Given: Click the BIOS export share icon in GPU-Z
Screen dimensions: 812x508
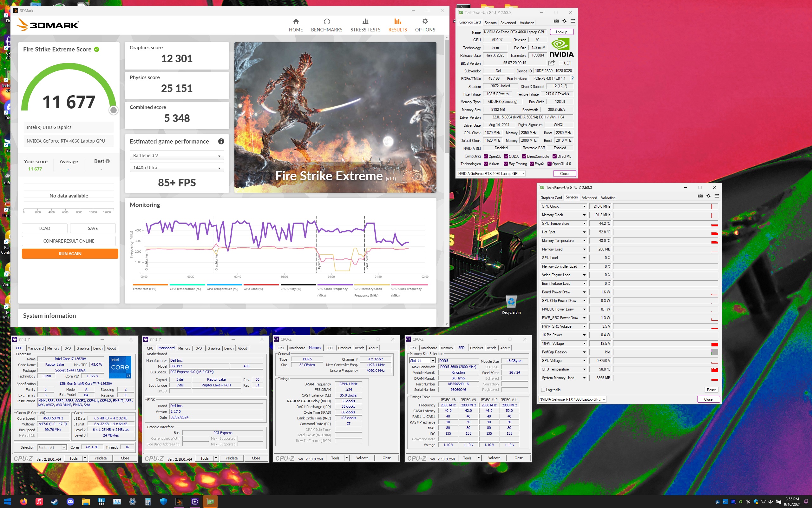Looking at the screenshot, I should pos(551,63).
